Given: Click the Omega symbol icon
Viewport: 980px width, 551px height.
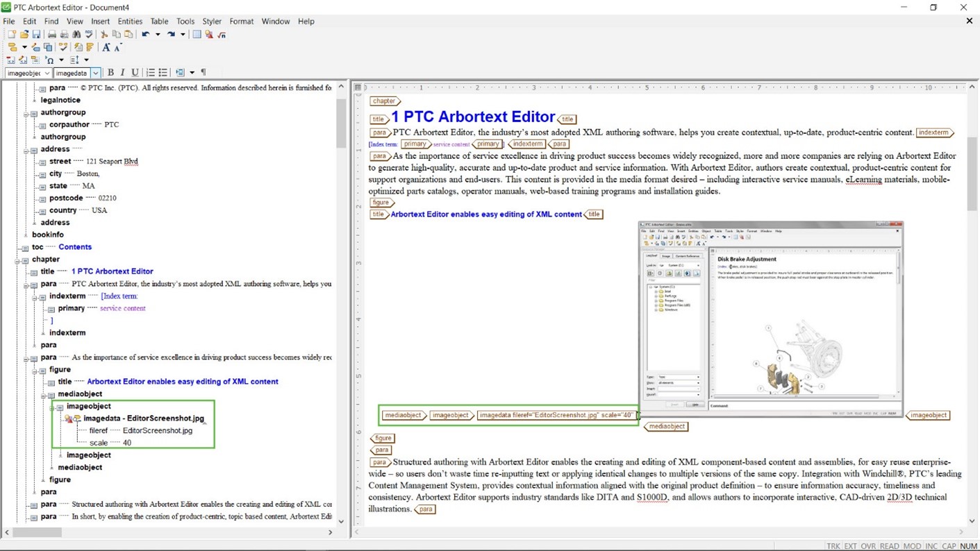Looking at the screenshot, I should pos(49,60).
